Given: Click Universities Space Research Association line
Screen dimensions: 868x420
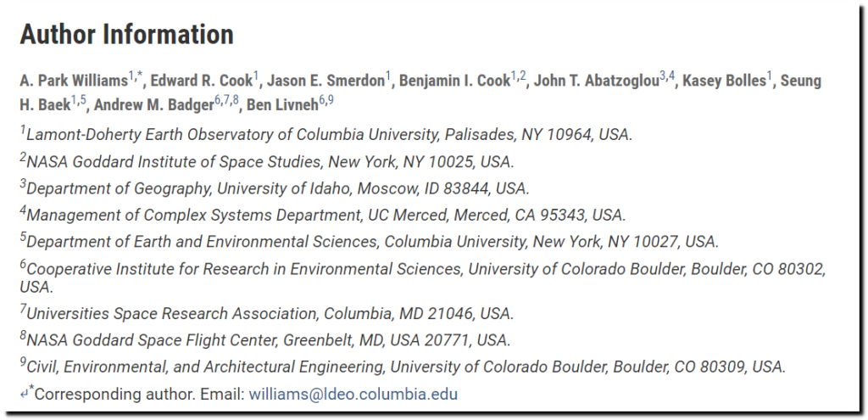Looking at the screenshot, I should (267, 313).
